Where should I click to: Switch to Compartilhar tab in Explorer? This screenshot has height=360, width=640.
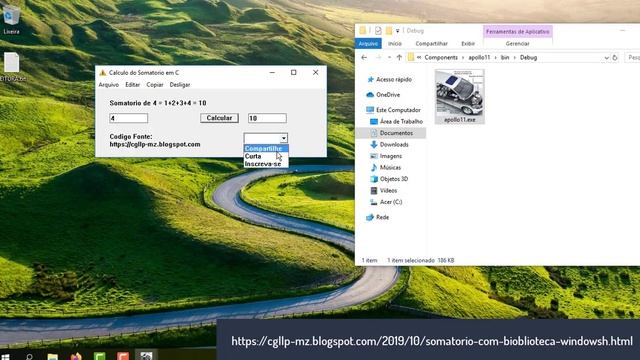431,44
